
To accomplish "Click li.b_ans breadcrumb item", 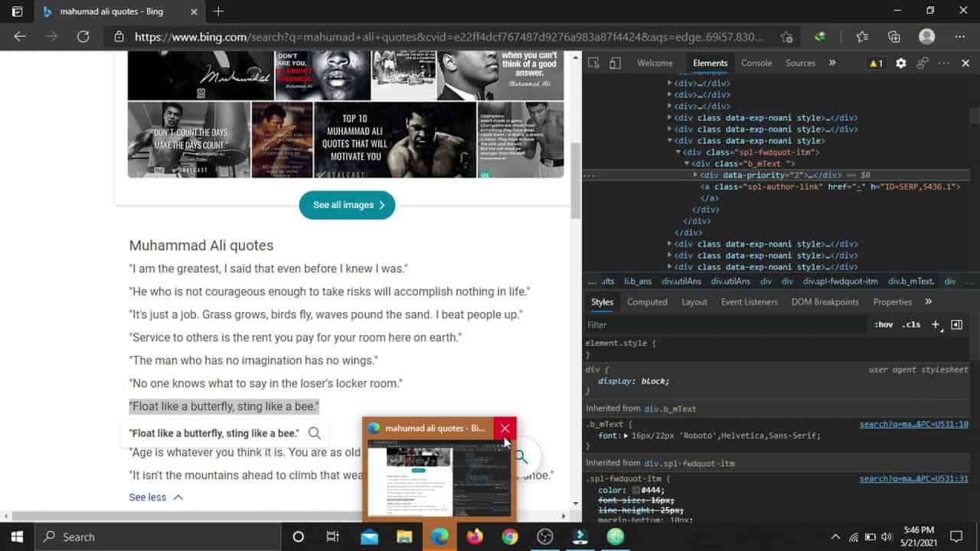I will pos(638,282).
